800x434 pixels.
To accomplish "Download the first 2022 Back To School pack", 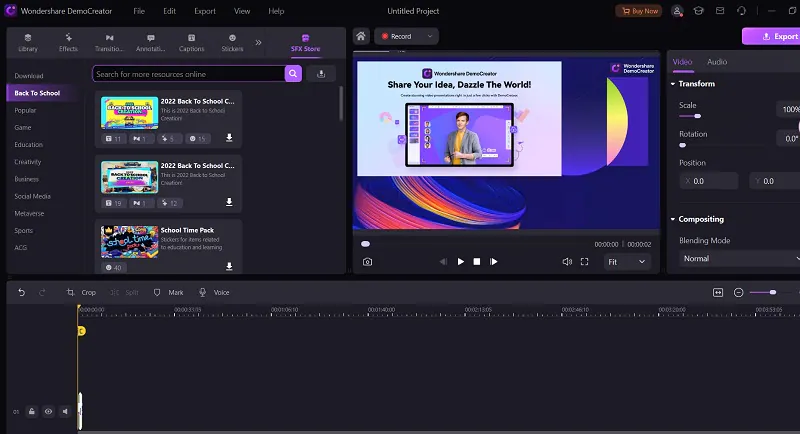I will 229,138.
